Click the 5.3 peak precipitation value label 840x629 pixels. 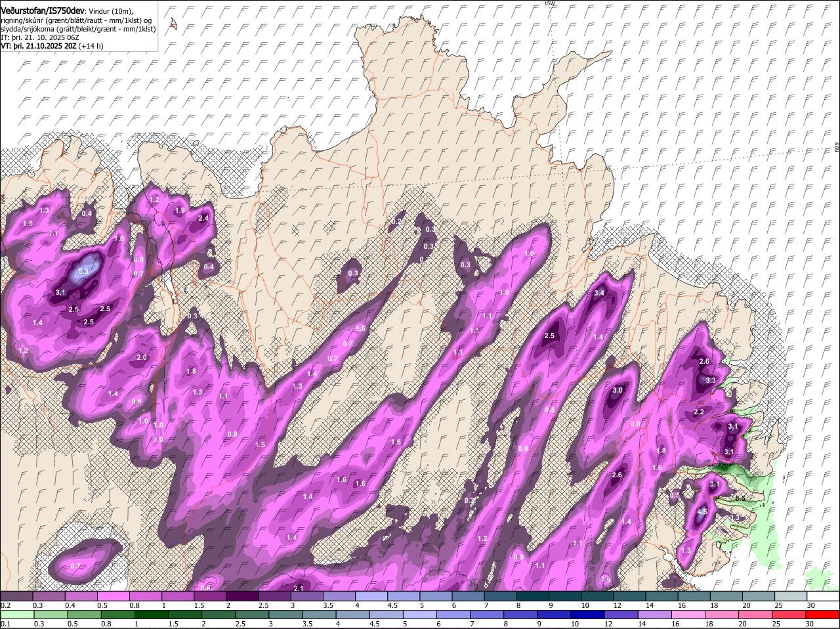pos(83,271)
